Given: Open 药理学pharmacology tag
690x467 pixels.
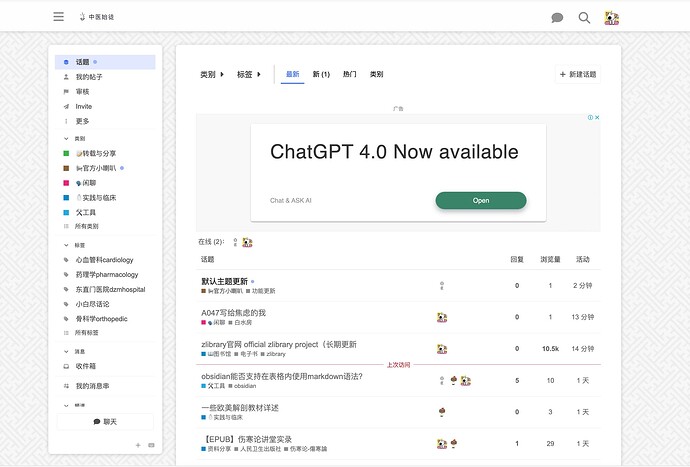Looking at the screenshot, I should tap(105, 275).
